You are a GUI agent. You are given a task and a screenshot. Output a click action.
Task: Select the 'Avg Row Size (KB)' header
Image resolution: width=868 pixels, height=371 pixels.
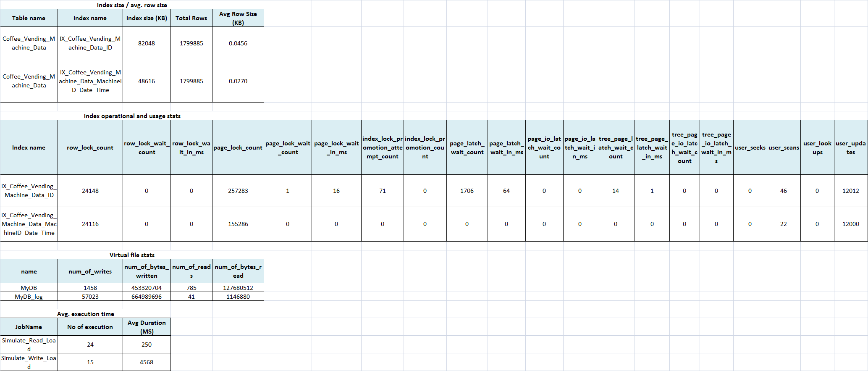tap(238, 18)
